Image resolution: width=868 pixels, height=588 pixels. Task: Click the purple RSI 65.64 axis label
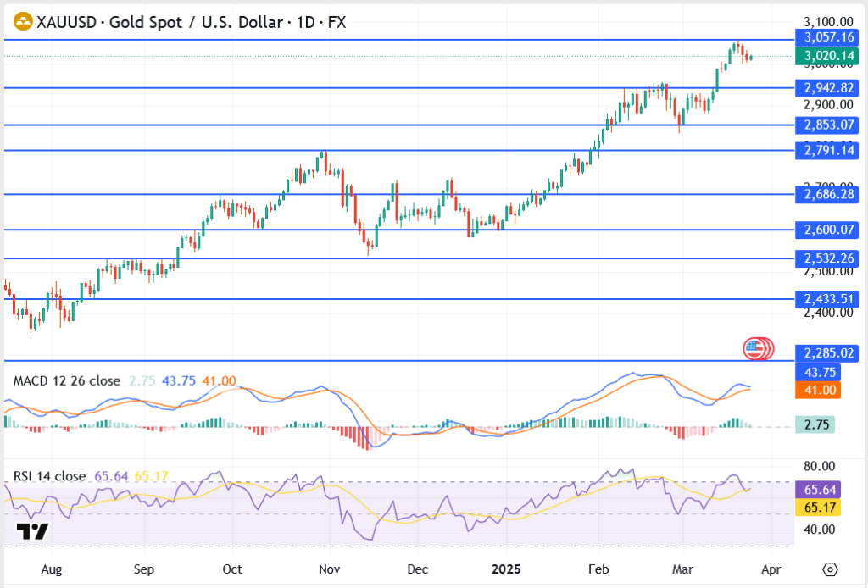click(817, 490)
